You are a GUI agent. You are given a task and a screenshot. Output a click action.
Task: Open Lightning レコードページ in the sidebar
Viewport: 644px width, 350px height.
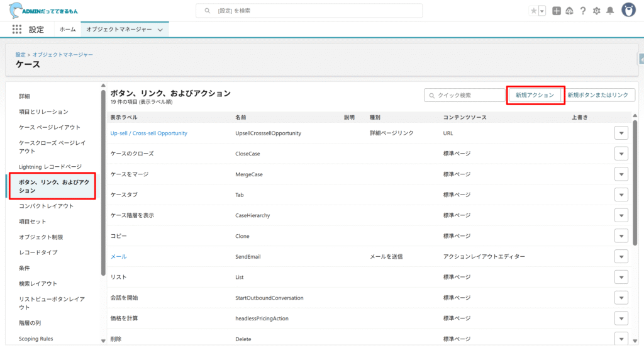point(50,167)
